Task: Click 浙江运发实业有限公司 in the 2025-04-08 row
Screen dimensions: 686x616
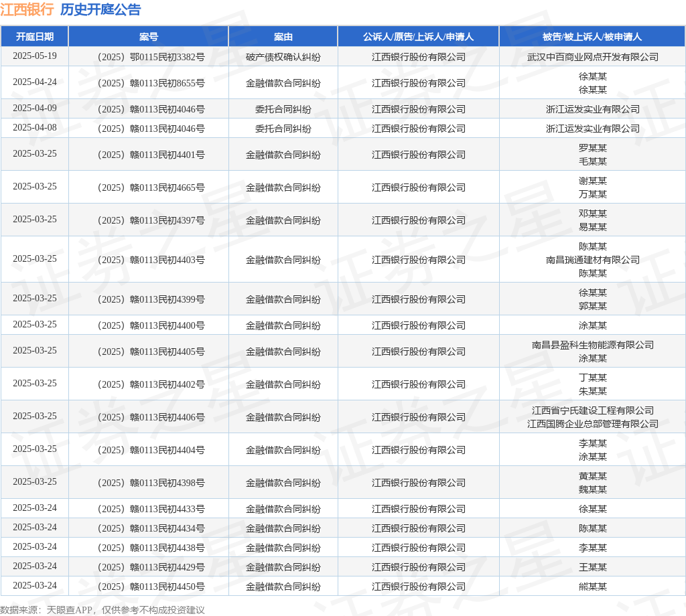Action: pyautogui.click(x=592, y=129)
